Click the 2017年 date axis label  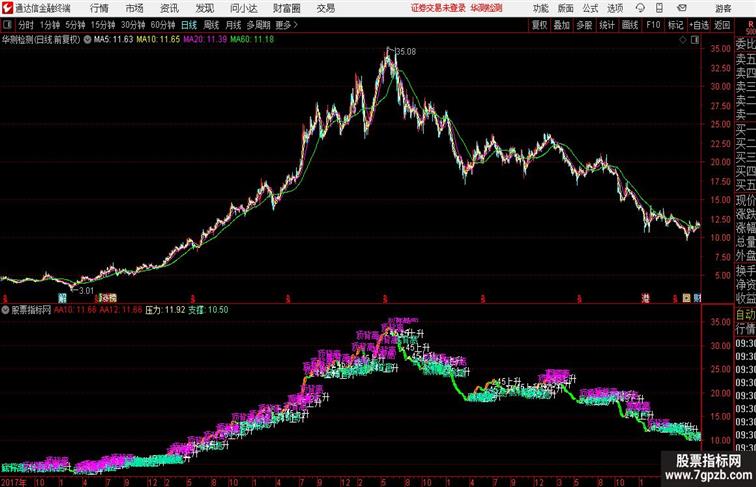click(x=14, y=482)
